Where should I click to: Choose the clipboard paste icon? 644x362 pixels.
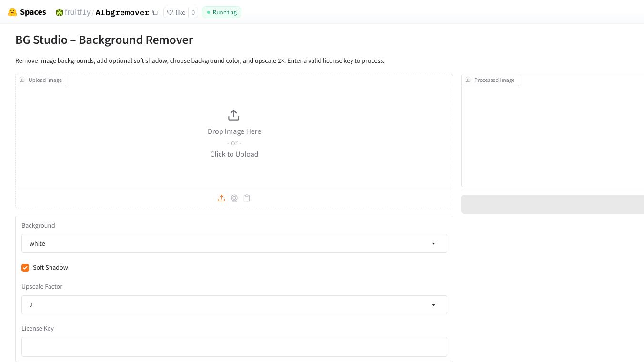coord(247,198)
